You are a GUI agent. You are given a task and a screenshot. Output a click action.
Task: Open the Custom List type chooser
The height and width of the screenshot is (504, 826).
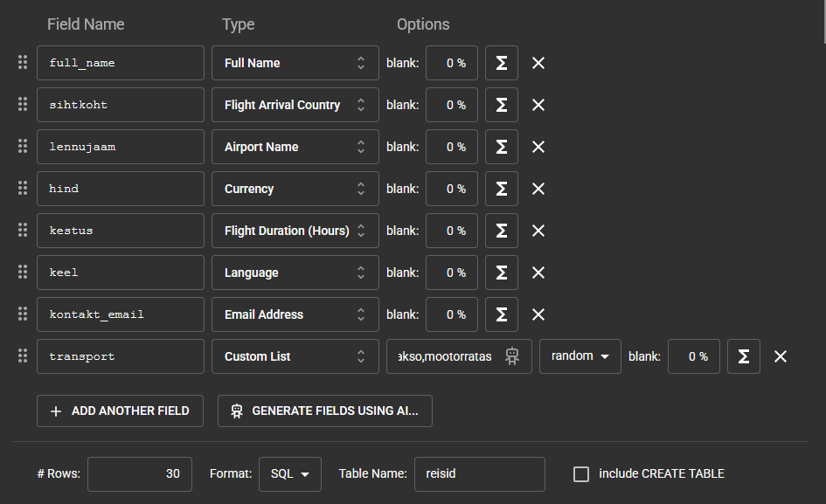(x=295, y=356)
